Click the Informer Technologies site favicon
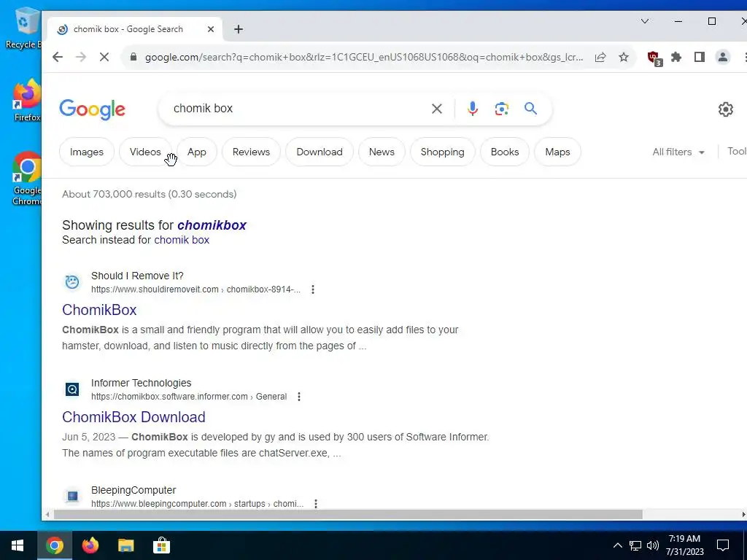The image size is (747, 560). 72,389
